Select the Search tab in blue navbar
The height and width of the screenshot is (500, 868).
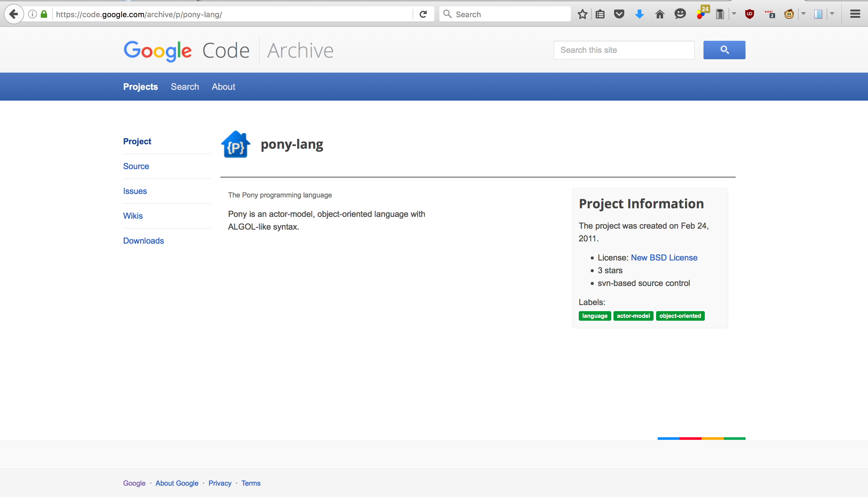click(x=185, y=87)
